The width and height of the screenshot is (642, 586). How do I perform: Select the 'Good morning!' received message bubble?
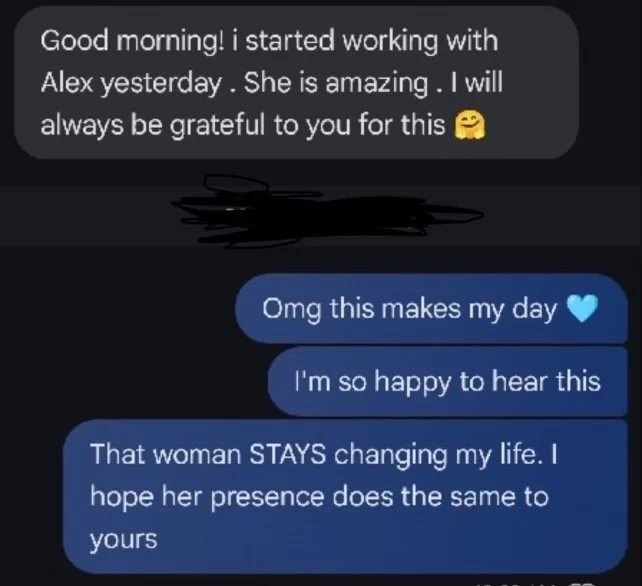tap(296, 83)
